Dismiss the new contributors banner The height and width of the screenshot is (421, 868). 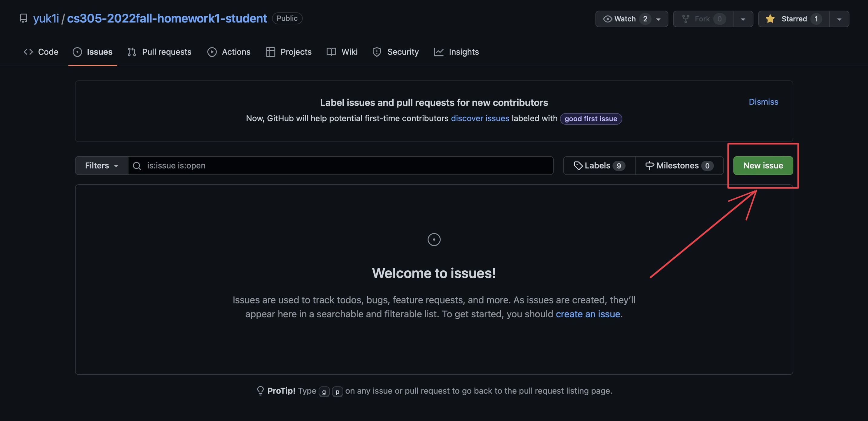tap(763, 102)
